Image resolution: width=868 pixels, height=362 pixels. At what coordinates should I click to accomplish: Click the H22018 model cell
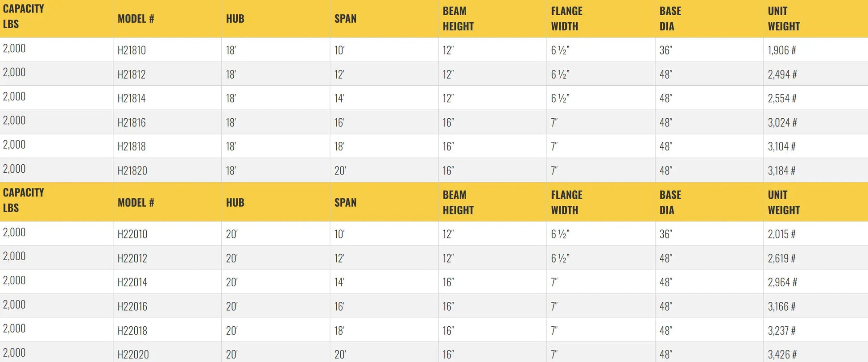(x=132, y=330)
